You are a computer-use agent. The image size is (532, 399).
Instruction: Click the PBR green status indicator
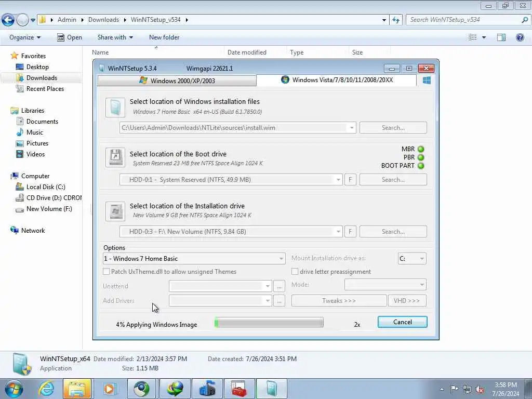pyautogui.click(x=421, y=157)
